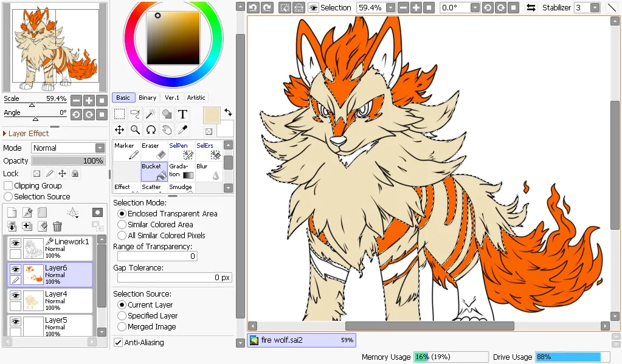Image resolution: width=622 pixels, height=364 pixels.
Task: Enable the straight line drawing mode icon
Action: click(x=612, y=7)
